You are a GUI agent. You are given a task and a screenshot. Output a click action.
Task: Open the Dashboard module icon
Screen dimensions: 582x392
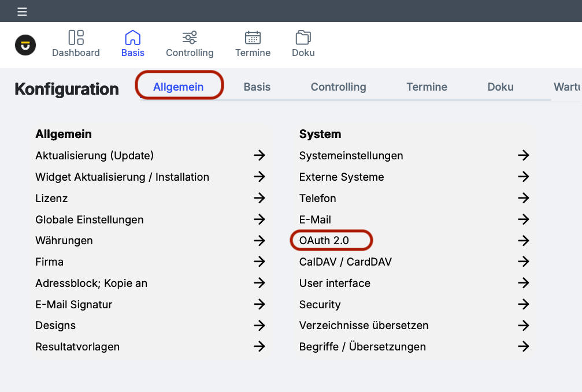point(76,38)
